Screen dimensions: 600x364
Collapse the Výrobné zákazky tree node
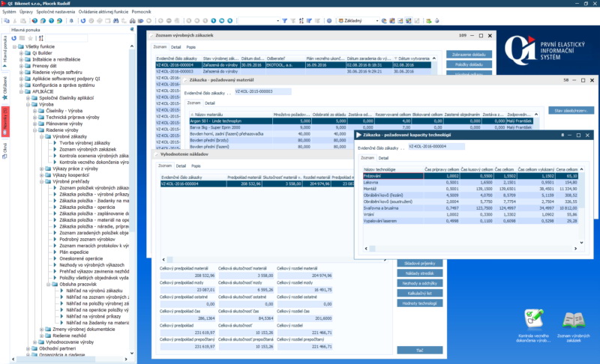42,136
